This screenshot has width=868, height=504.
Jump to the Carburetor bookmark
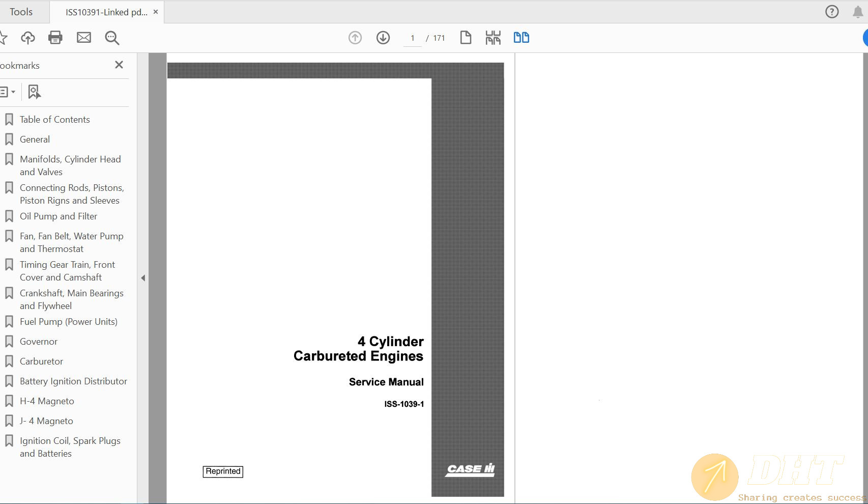pyautogui.click(x=41, y=361)
